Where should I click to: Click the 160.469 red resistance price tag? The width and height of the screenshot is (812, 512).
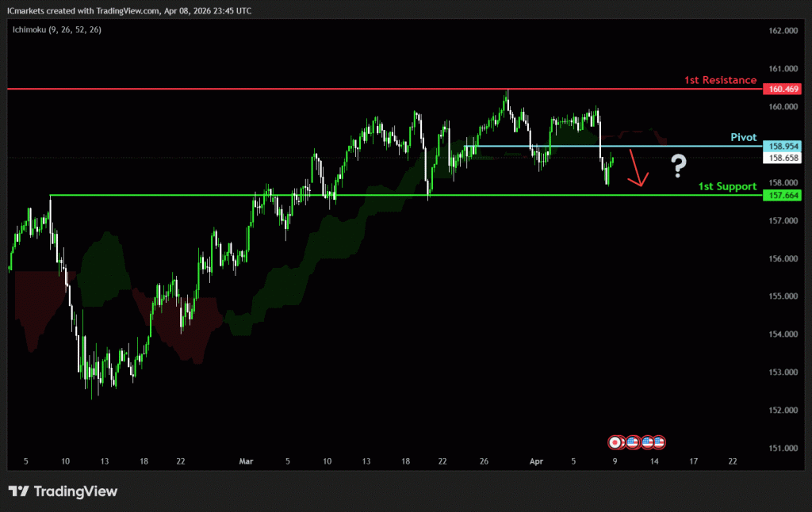[x=783, y=90]
